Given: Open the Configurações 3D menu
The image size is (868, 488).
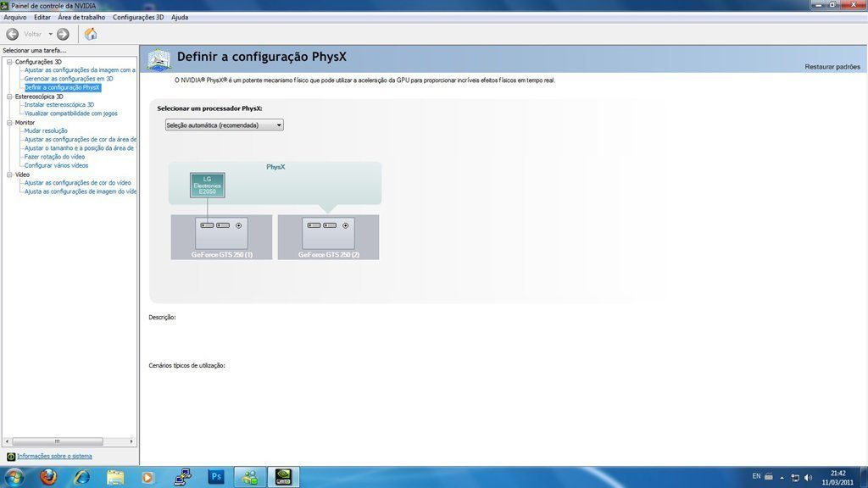Looking at the screenshot, I should tap(138, 17).
